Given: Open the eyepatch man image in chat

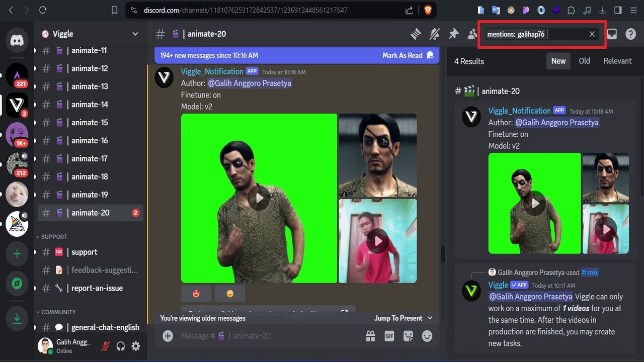Looking at the screenshot, I should click(x=378, y=155).
